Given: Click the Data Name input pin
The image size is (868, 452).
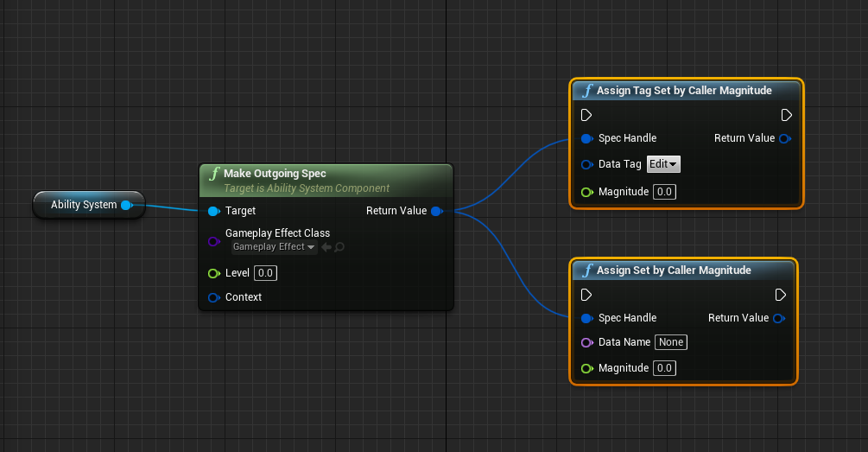Looking at the screenshot, I should pyautogui.click(x=586, y=343).
